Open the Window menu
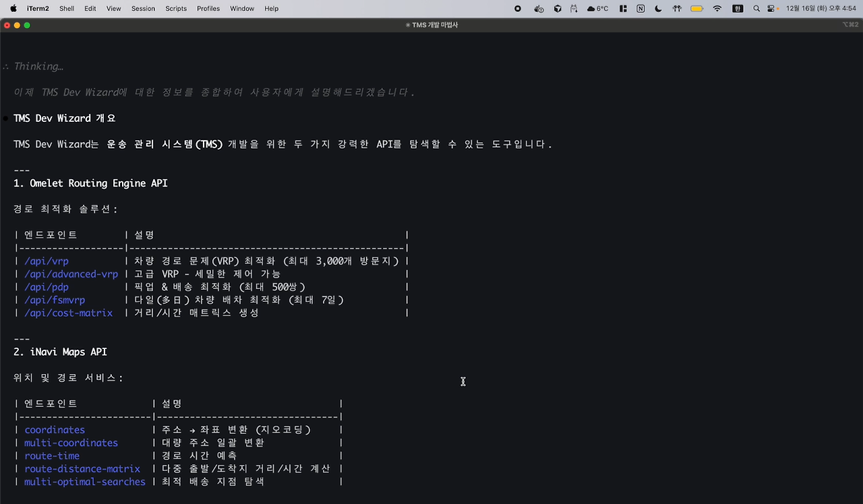 tap(242, 9)
